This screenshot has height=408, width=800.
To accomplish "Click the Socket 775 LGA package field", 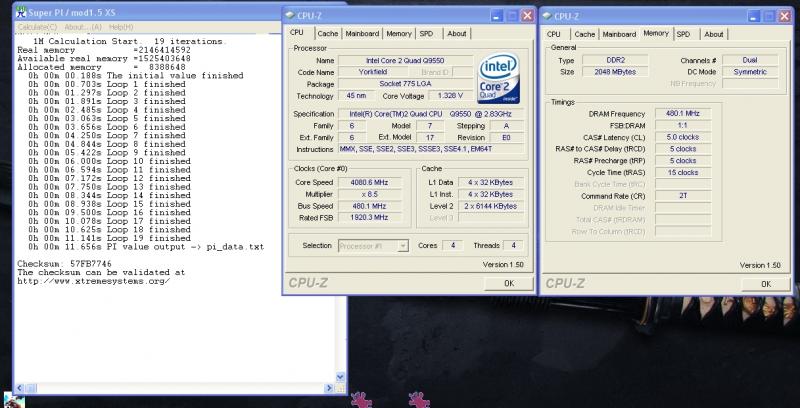I will 405,84.
